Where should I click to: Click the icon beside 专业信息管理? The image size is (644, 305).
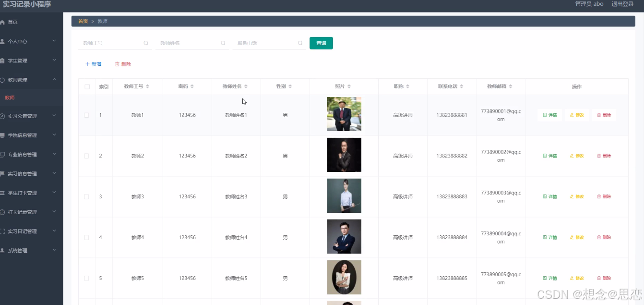point(2,155)
